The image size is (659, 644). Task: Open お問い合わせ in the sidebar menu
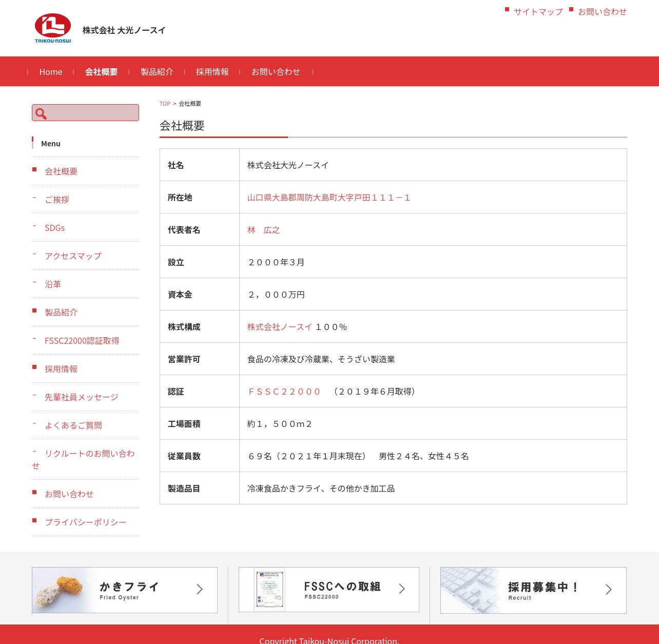(69, 494)
